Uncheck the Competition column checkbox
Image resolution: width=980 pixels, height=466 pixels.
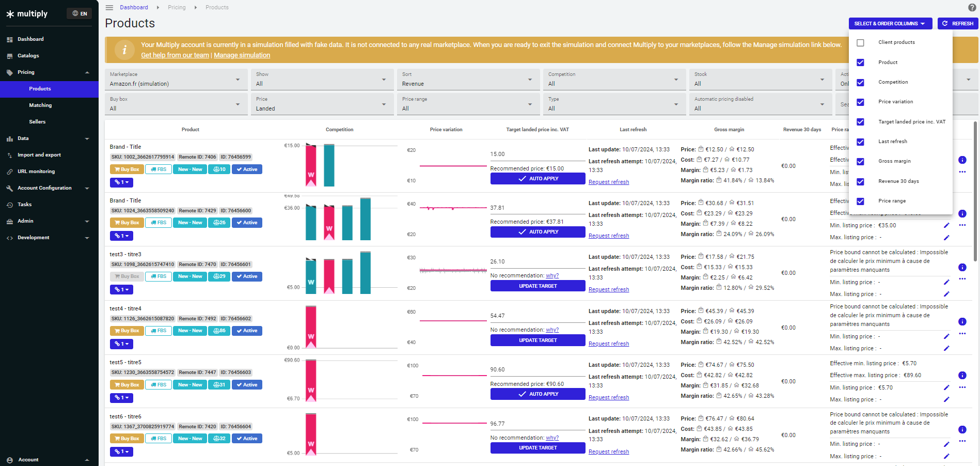tap(860, 83)
